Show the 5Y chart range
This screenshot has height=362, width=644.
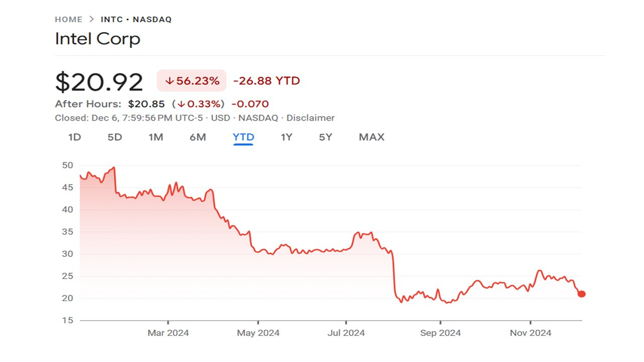[326, 137]
